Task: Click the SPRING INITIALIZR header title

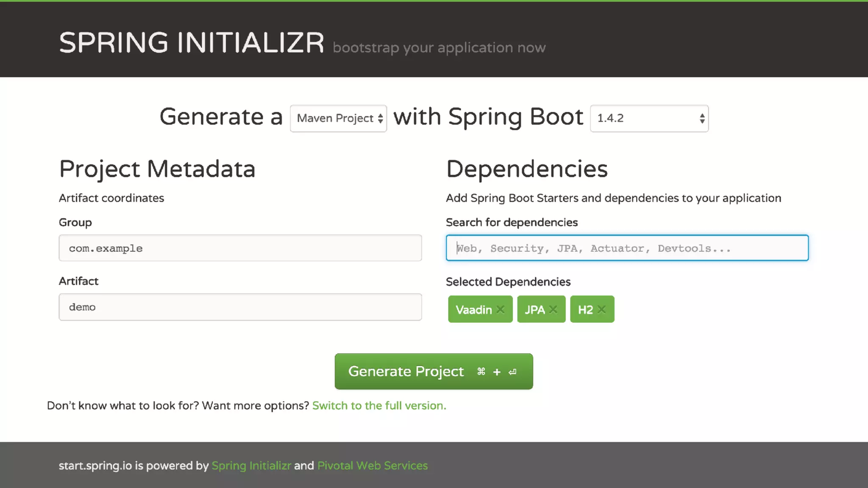Action: point(192,43)
